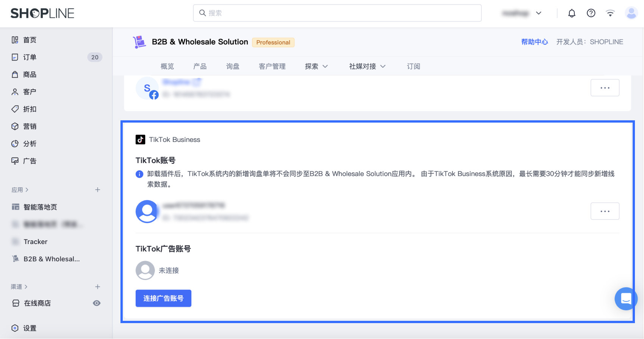
Task: Open more options for TikTok account
Action: click(x=605, y=211)
